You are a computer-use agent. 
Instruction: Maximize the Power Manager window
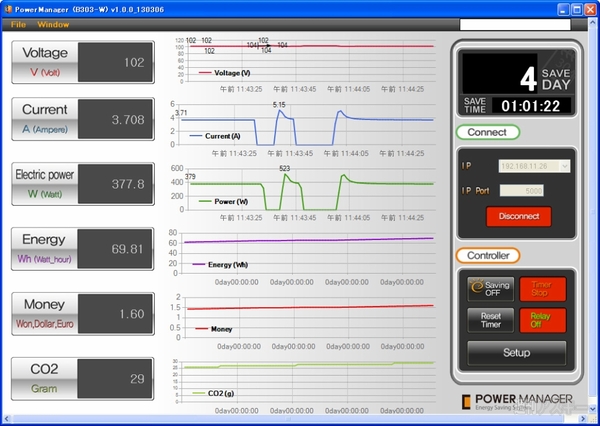point(577,9)
